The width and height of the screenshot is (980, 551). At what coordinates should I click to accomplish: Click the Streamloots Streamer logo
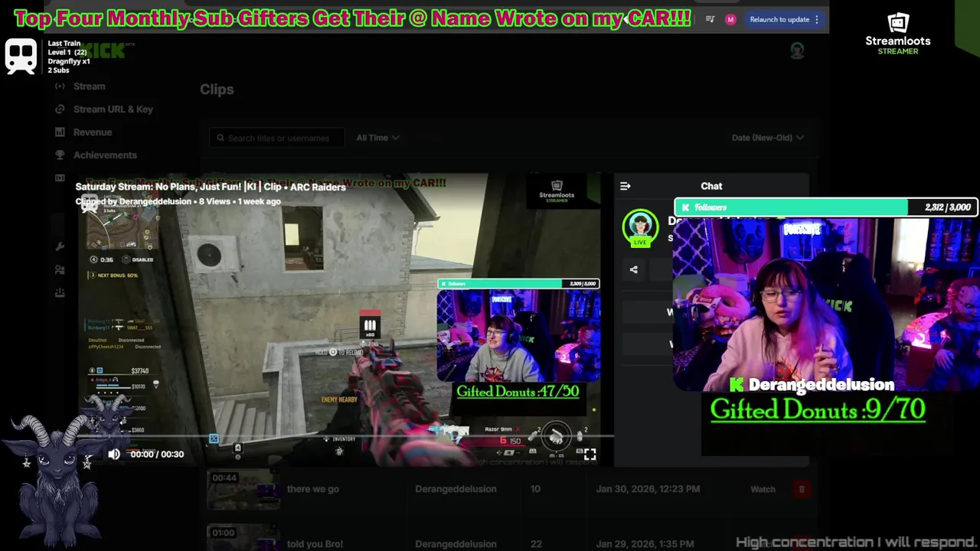(x=898, y=34)
